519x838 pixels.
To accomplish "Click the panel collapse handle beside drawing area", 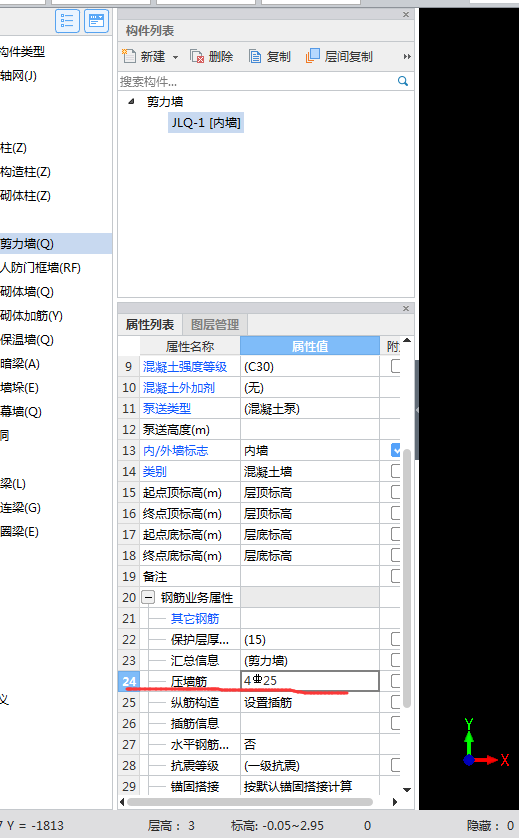I will pyautogui.click(x=417, y=410).
